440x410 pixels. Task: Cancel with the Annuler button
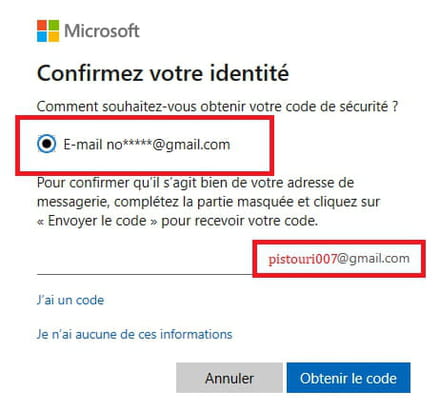point(229,378)
